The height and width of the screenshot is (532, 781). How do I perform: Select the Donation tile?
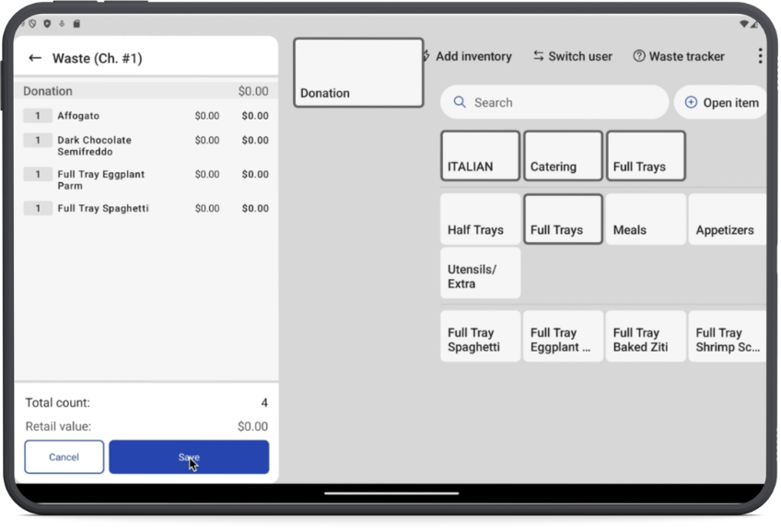pyautogui.click(x=358, y=73)
